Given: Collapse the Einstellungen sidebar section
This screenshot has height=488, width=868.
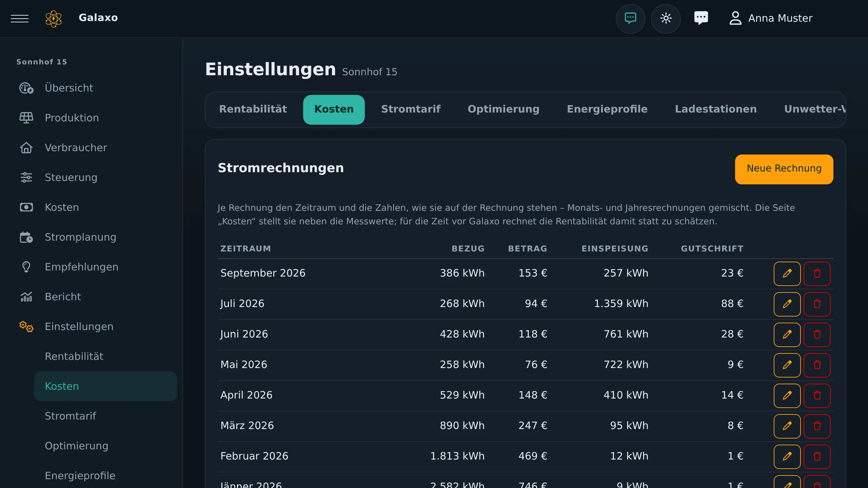Looking at the screenshot, I should click(x=91, y=326).
